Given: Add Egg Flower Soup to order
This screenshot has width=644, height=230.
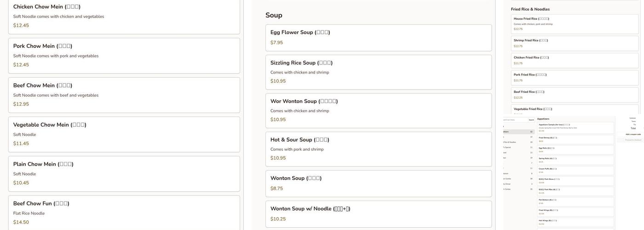Looking at the screenshot, I should click(378, 38).
